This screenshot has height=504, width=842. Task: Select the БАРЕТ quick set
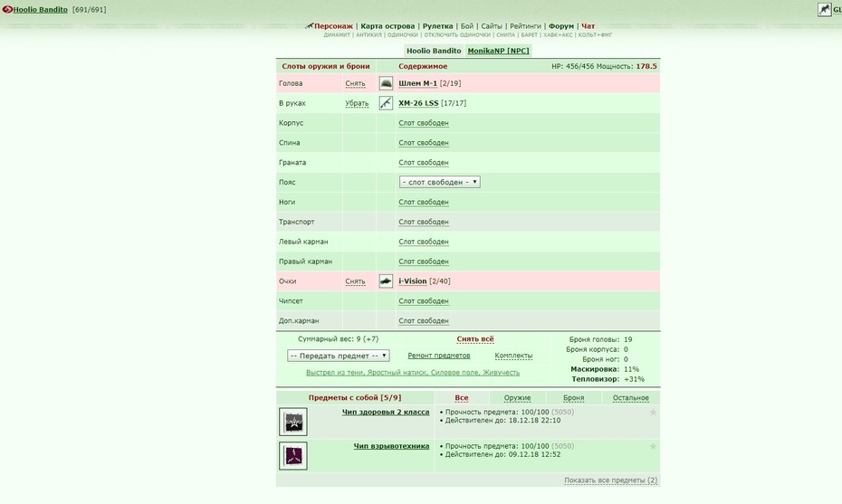pyautogui.click(x=529, y=35)
